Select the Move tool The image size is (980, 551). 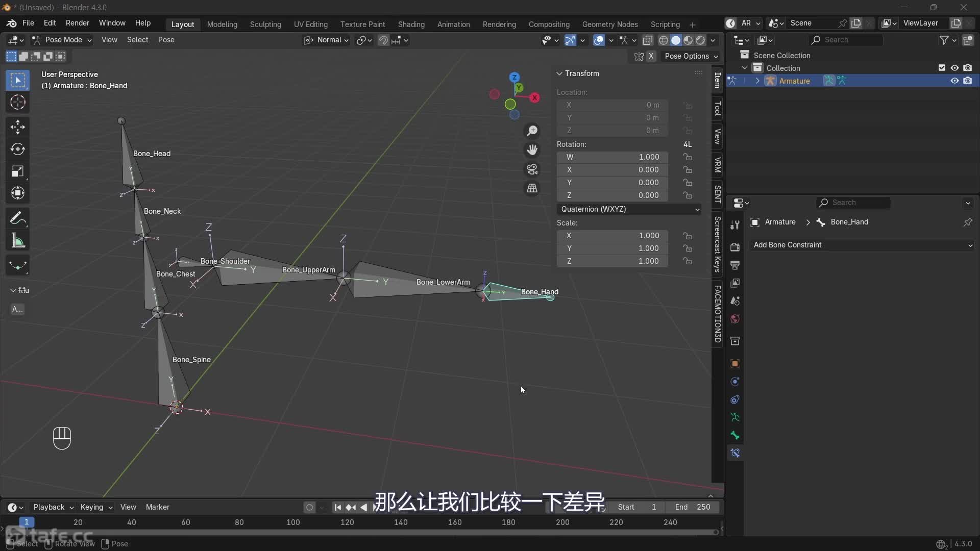[x=17, y=127]
